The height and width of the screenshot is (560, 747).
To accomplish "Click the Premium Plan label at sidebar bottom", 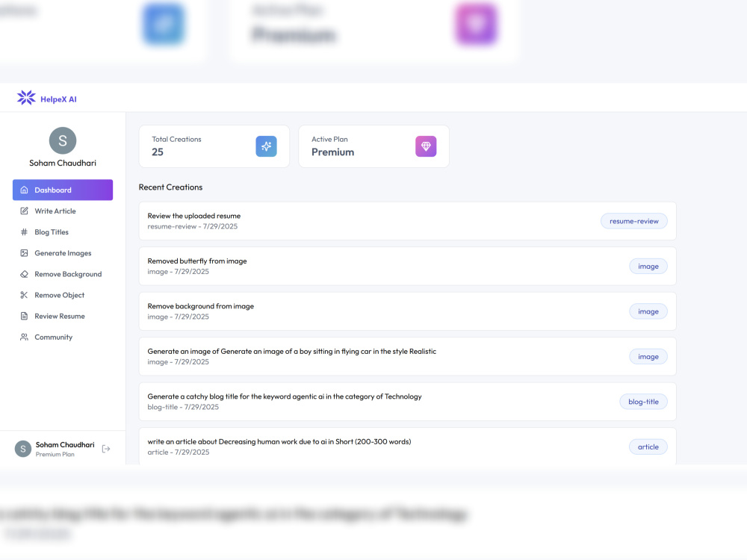I will (55, 454).
